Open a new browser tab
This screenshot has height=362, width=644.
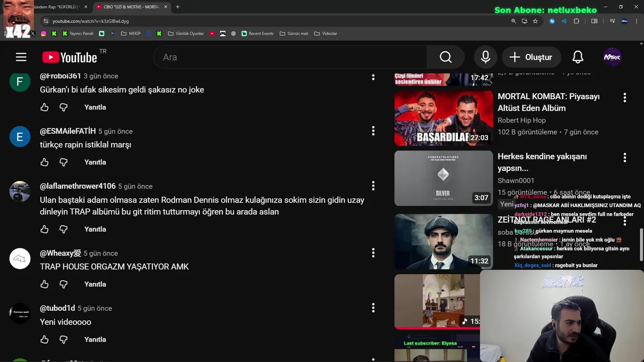[178, 7]
